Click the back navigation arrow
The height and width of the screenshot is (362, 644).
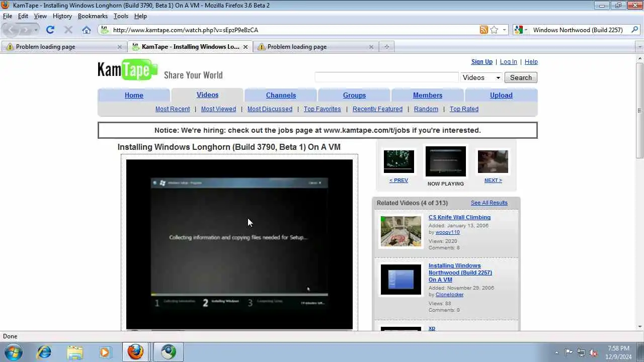coord(11,30)
